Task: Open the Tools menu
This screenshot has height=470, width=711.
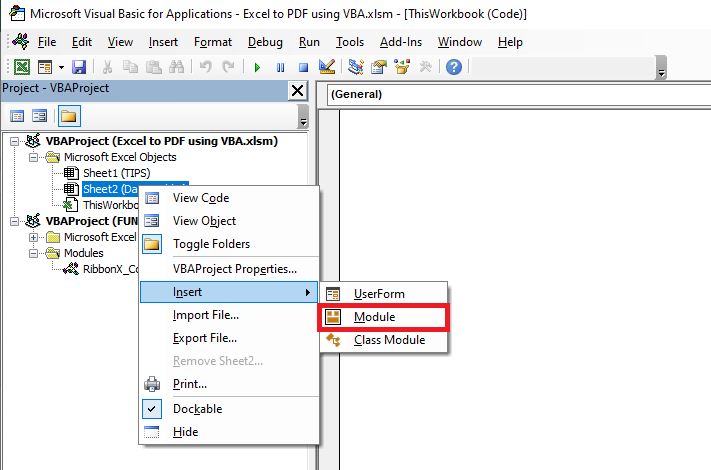Action: [x=350, y=42]
